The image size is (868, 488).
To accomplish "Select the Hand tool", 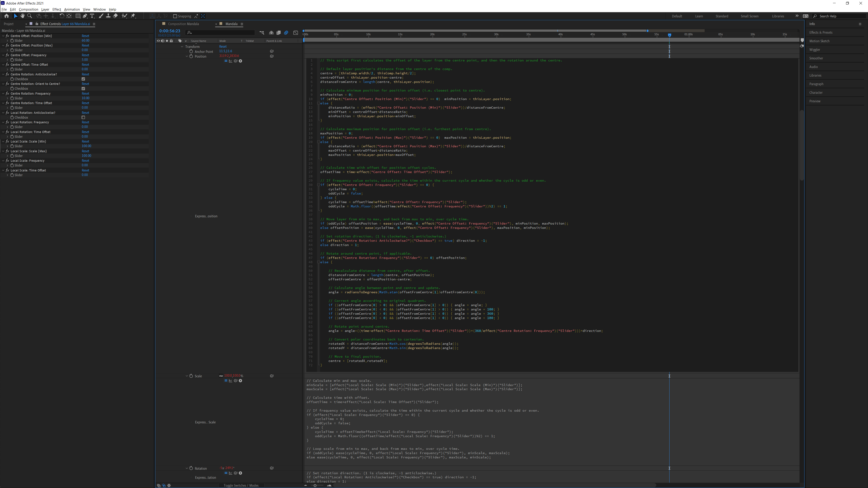I will (x=22, y=16).
